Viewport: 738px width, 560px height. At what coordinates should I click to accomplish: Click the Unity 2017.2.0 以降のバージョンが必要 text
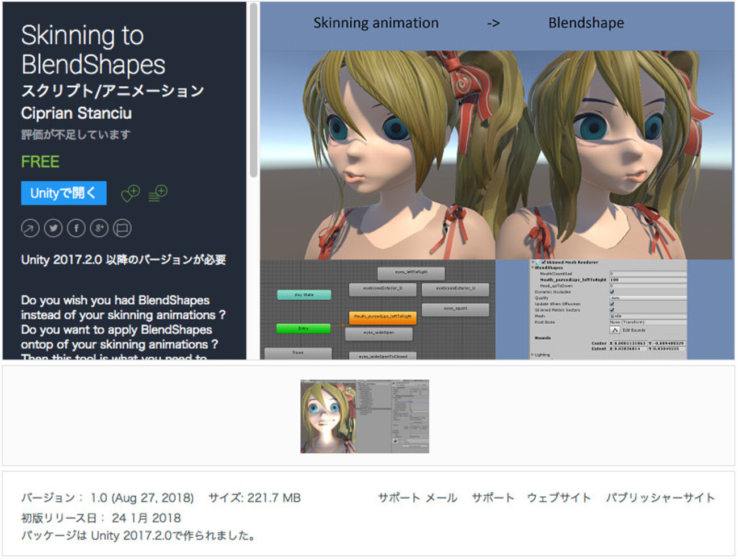click(x=124, y=260)
